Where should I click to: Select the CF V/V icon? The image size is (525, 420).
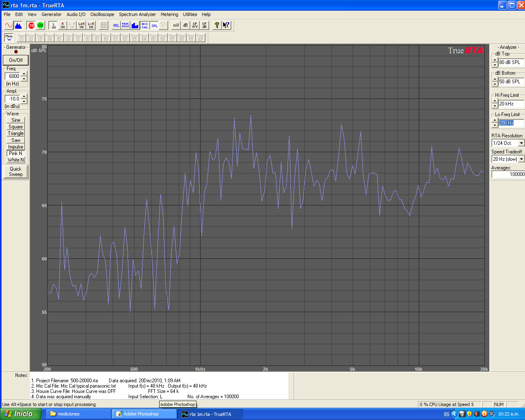(x=195, y=25)
